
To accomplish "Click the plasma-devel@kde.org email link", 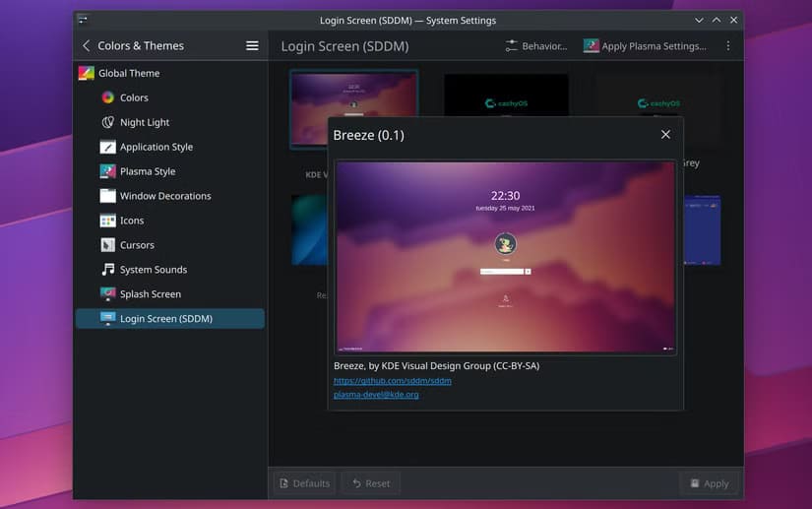I will [376, 394].
